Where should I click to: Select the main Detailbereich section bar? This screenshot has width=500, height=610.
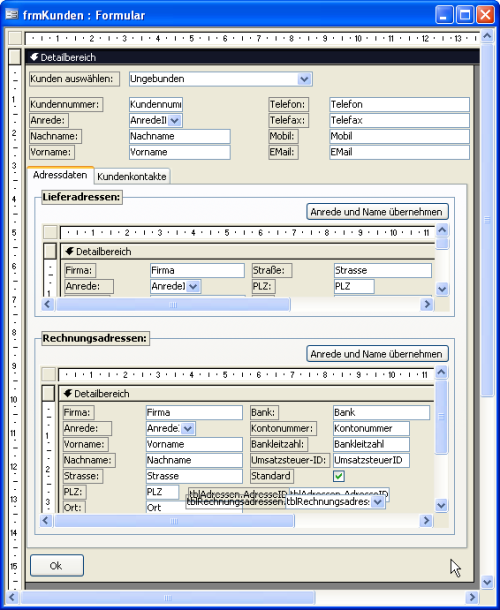tap(252, 57)
